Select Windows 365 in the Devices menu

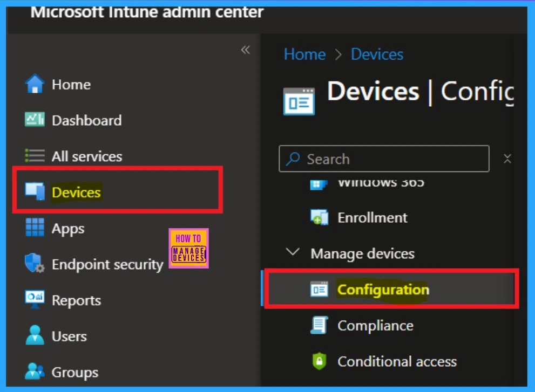381,183
